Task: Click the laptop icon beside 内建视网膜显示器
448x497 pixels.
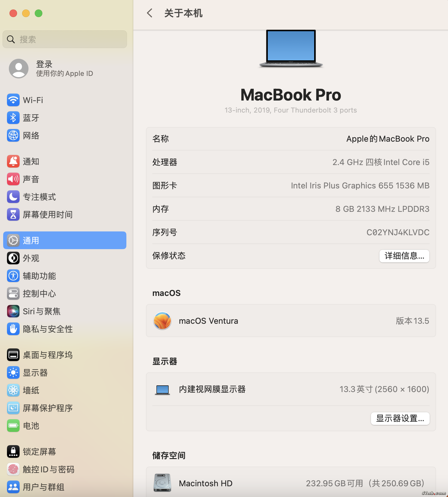Action: click(x=162, y=390)
